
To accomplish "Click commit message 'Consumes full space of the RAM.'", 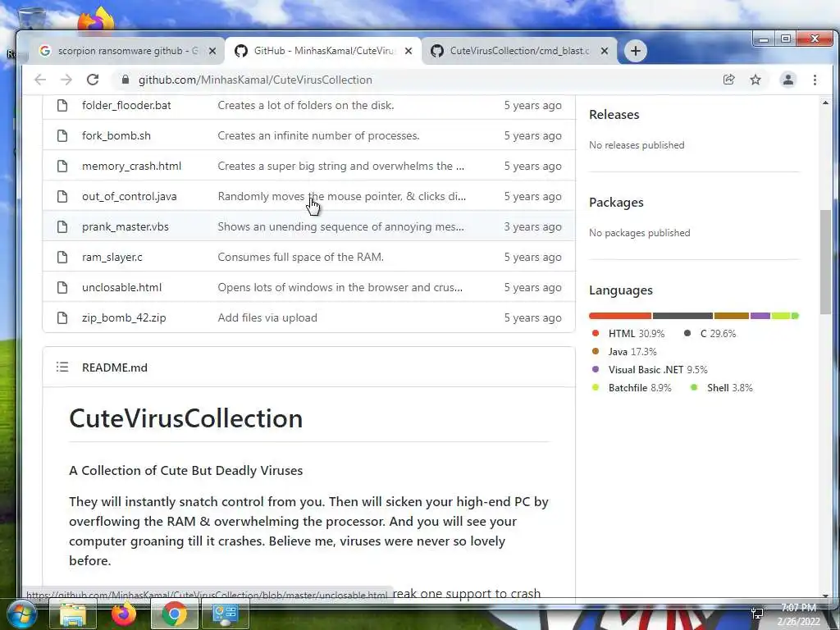I will [300, 257].
